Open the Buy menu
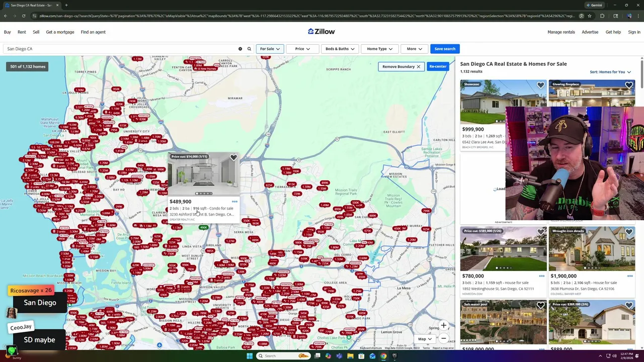Screen dimensions: 644x362 pos(8,32)
